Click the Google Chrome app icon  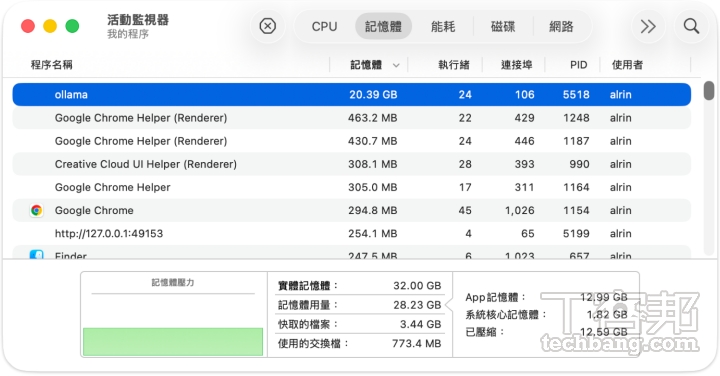coord(36,210)
